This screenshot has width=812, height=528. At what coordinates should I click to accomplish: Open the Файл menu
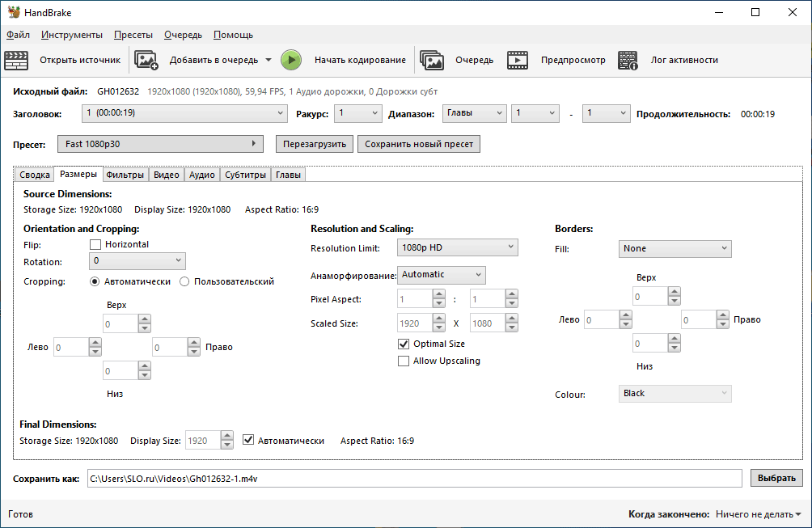click(18, 35)
